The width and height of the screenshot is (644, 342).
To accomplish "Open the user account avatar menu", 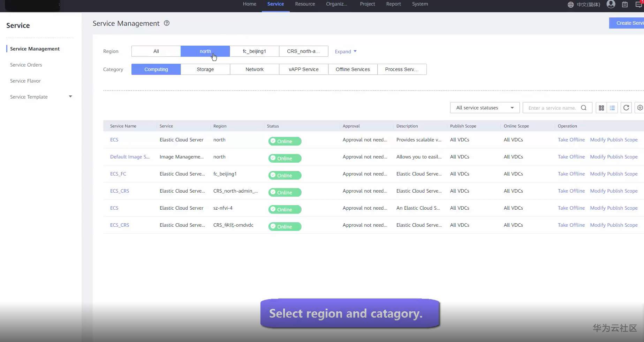I will point(611,4).
